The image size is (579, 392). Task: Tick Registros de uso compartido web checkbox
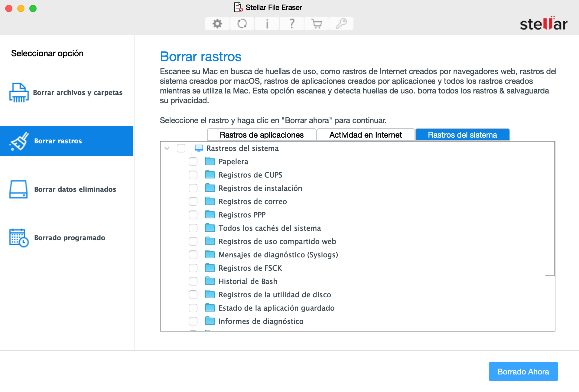[193, 241]
